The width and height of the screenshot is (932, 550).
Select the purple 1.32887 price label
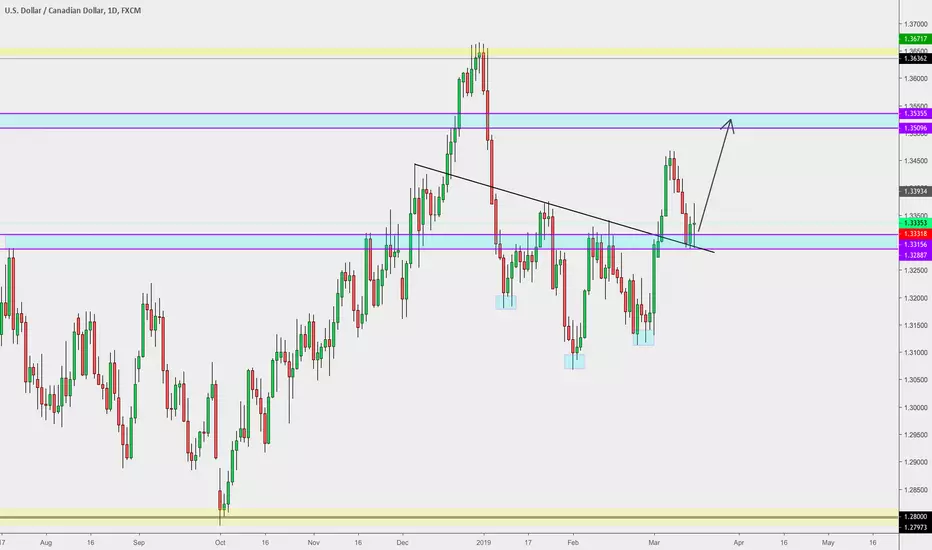(915, 255)
